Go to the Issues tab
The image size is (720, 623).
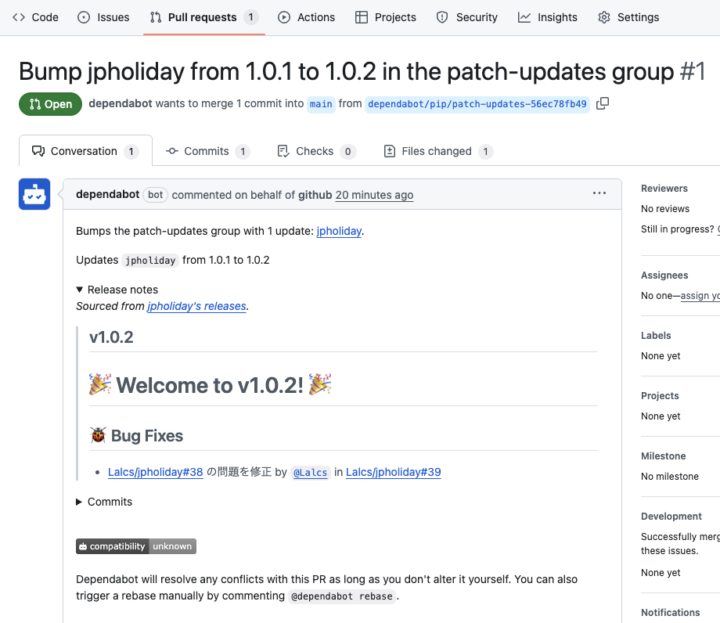click(104, 17)
